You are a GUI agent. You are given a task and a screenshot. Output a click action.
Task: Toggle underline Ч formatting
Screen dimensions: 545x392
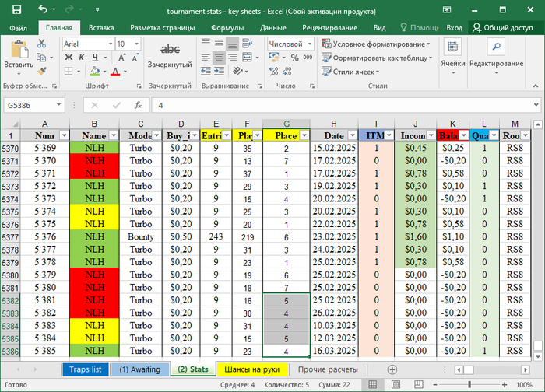[x=95, y=58]
